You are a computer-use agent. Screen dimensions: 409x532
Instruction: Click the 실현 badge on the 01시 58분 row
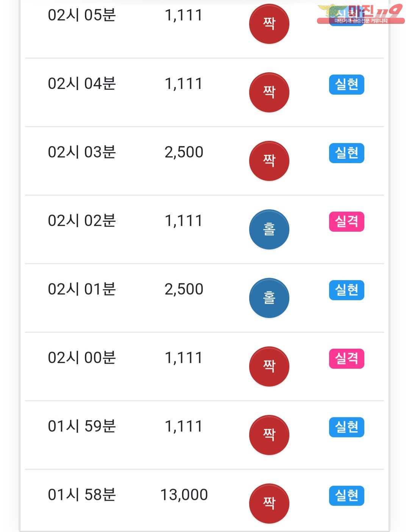[x=347, y=496]
